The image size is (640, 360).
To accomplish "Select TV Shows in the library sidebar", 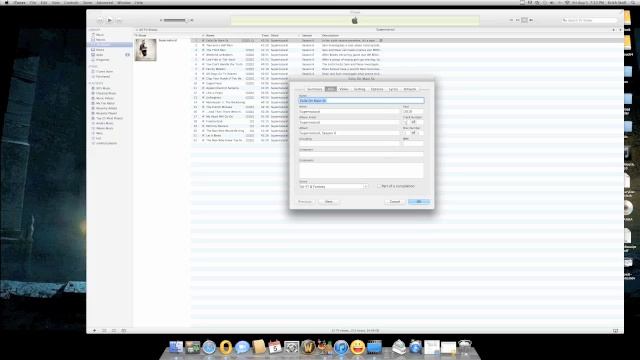I will point(109,44).
